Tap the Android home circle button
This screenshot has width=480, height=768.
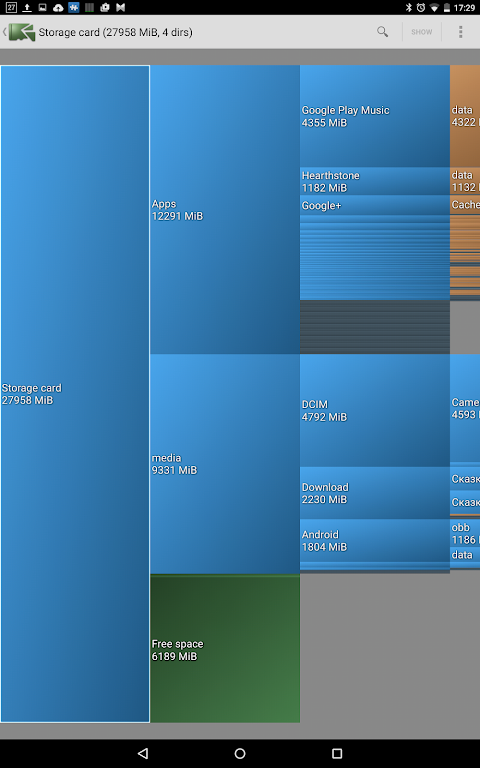(240, 753)
